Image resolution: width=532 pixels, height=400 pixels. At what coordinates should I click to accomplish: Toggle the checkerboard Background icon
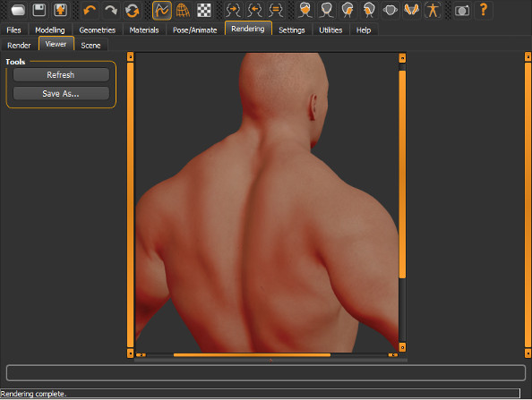204,10
